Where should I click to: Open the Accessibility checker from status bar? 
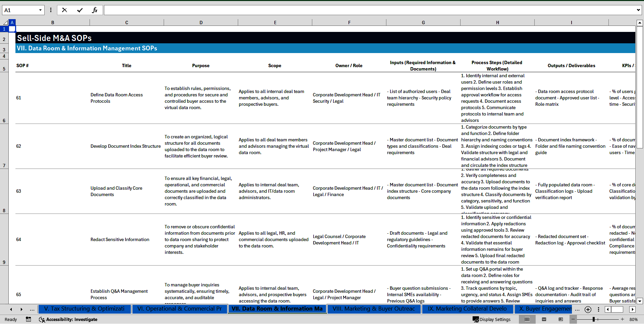[x=68, y=319]
